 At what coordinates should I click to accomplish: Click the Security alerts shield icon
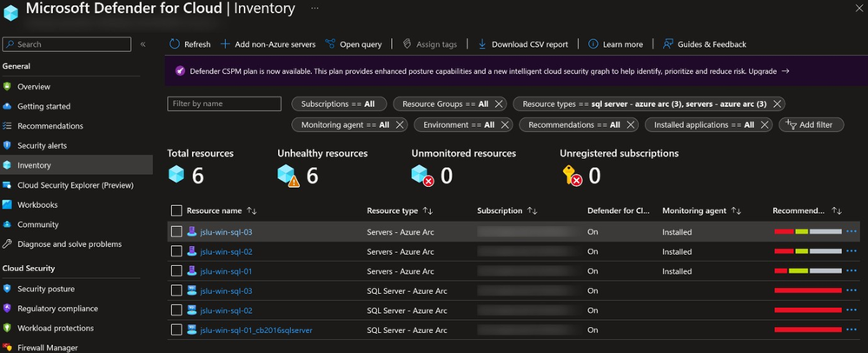click(x=7, y=145)
